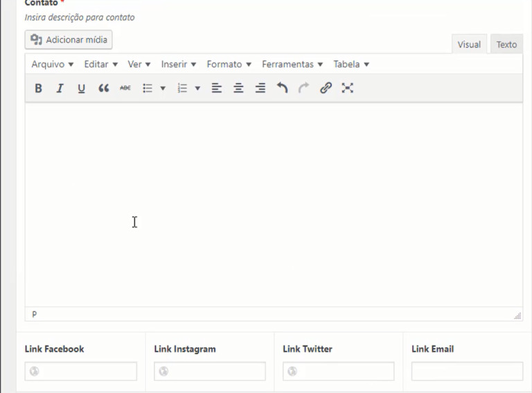Center align the text
This screenshot has width=532, height=393.
238,88
